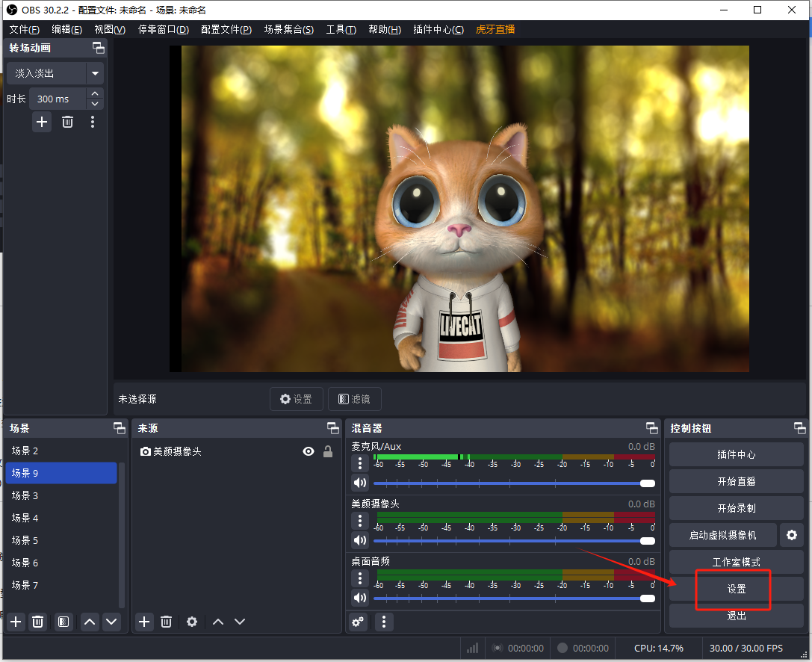Open scene filters icon
Screen dimensions: 812x662
[x=63, y=622]
